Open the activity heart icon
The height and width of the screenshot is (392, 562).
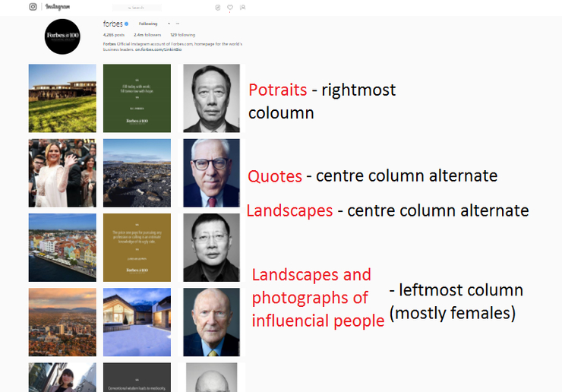click(230, 7)
